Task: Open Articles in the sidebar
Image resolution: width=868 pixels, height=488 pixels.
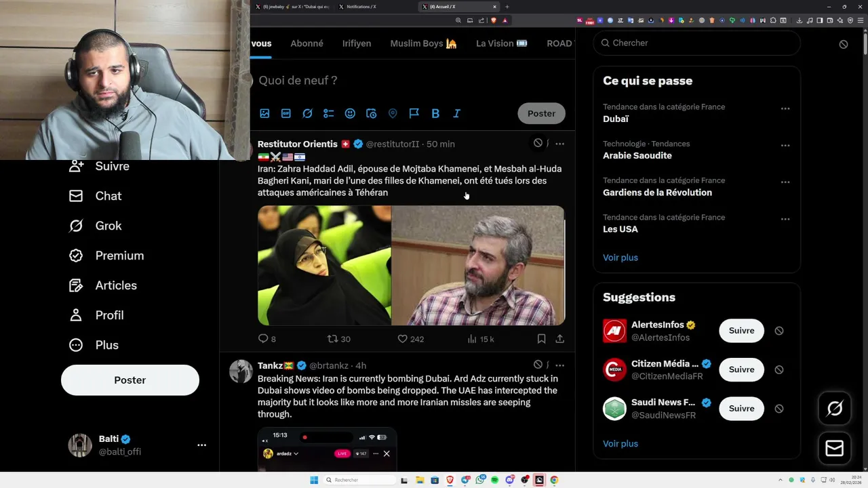Action: point(103,285)
